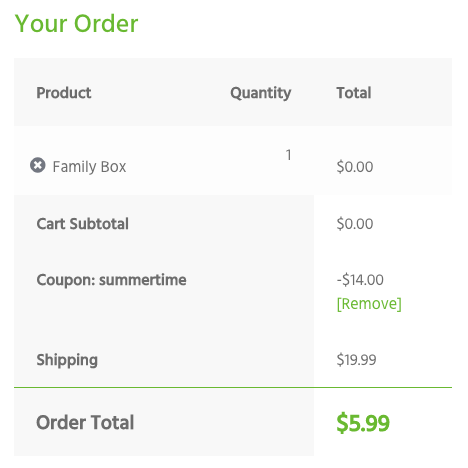Click the Family Box $0.00 line total
The height and width of the screenshot is (468, 468).
click(x=355, y=167)
